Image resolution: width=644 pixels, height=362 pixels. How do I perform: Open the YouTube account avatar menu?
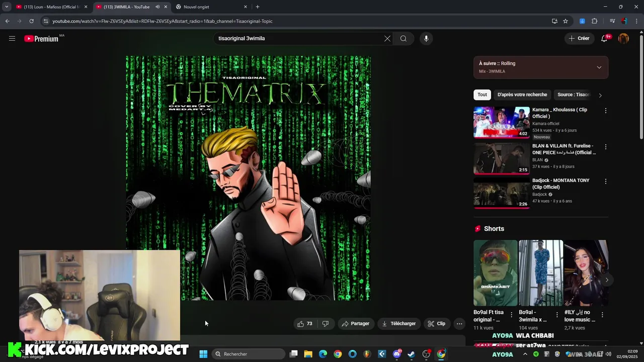[x=623, y=38]
